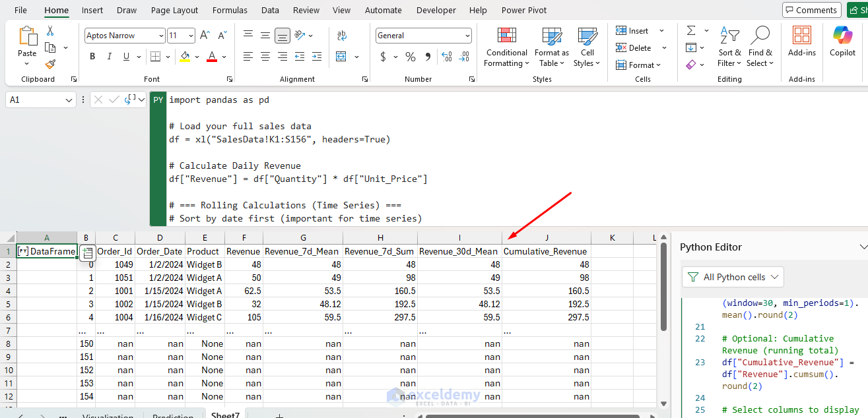Open the Cell Styles gallery
Viewport: 868px width, 418px height.
[587, 47]
